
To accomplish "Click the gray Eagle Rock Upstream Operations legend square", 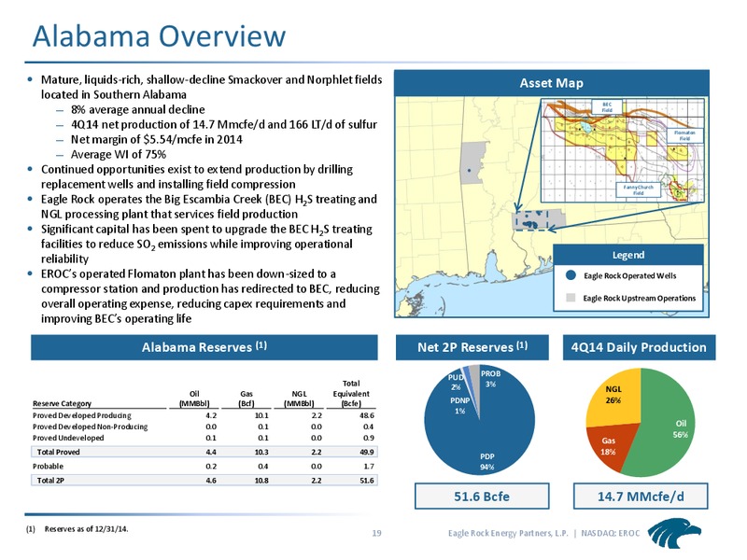I will [571, 298].
